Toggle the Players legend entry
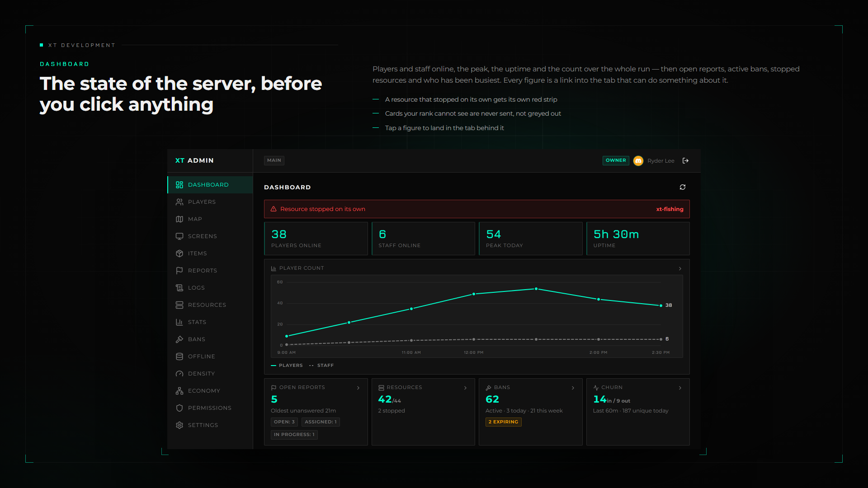The height and width of the screenshot is (488, 868). [287, 366]
